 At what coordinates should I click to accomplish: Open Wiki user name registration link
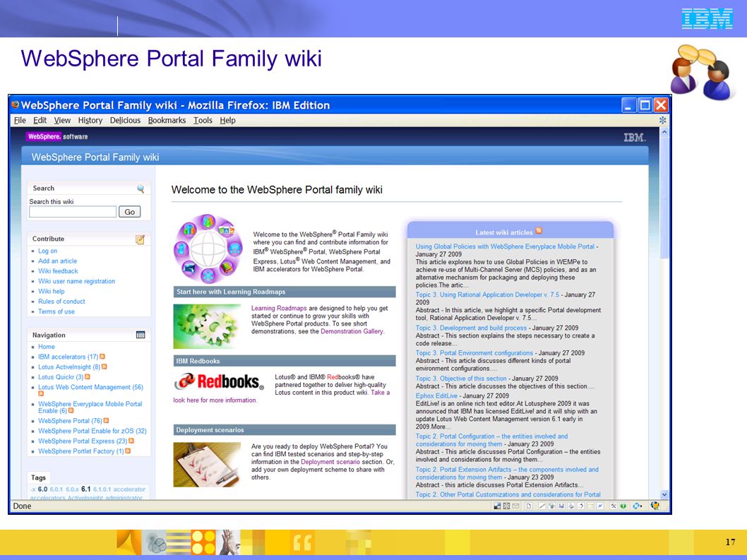click(77, 281)
